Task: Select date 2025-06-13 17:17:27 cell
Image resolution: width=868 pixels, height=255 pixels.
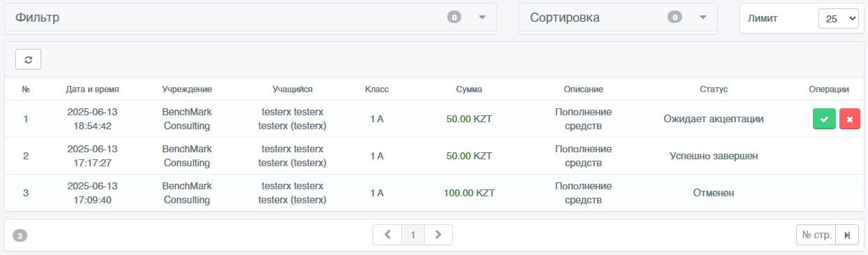Action: (92, 156)
